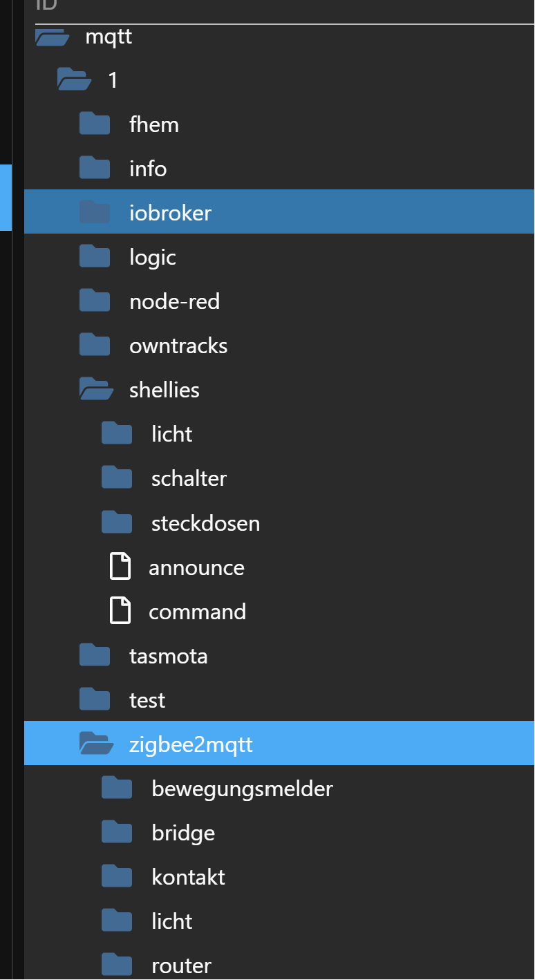Collapse the zigbee2mqtt folder icon
The width and height of the screenshot is (535, 980).
tap(96, 744)
